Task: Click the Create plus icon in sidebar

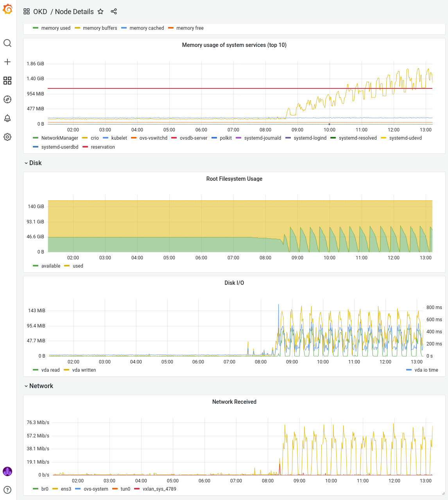Action: pyautogui.click(x=7, y=62)
